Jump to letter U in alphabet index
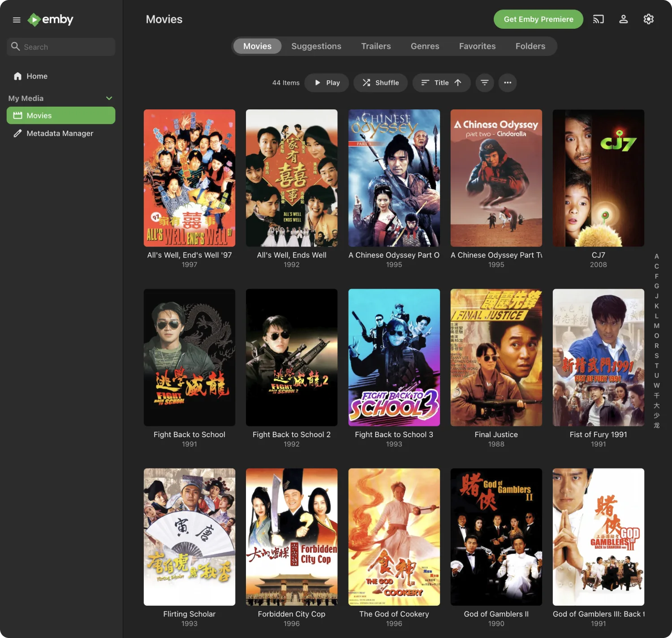The height and width of the screenshot is (638, 672). click(x=657, y=376)
